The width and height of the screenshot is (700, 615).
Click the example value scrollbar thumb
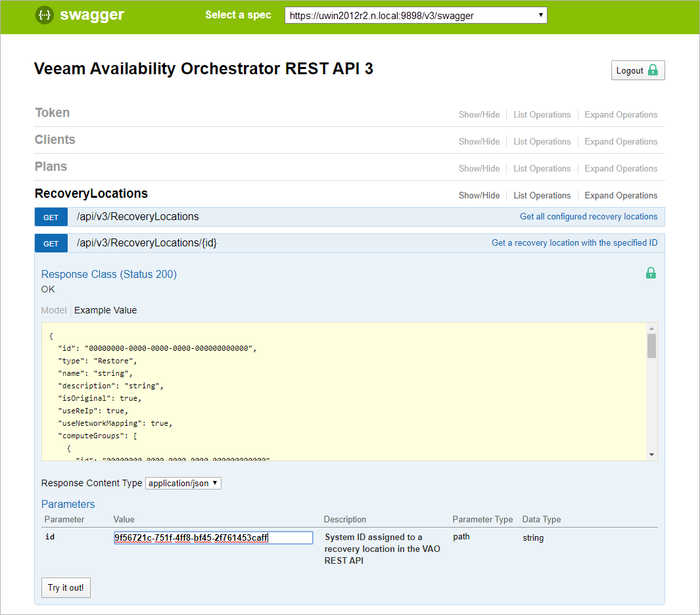[x=652, y=346]
